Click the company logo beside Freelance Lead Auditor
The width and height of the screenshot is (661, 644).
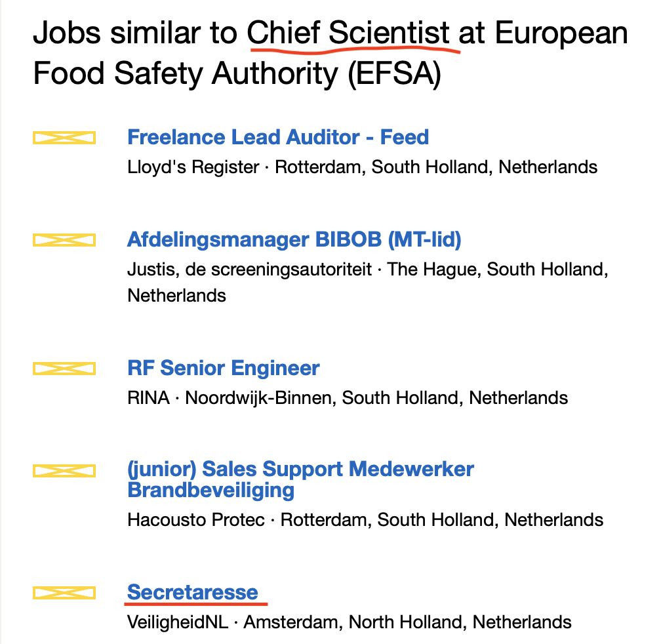[x=64, y=138]
